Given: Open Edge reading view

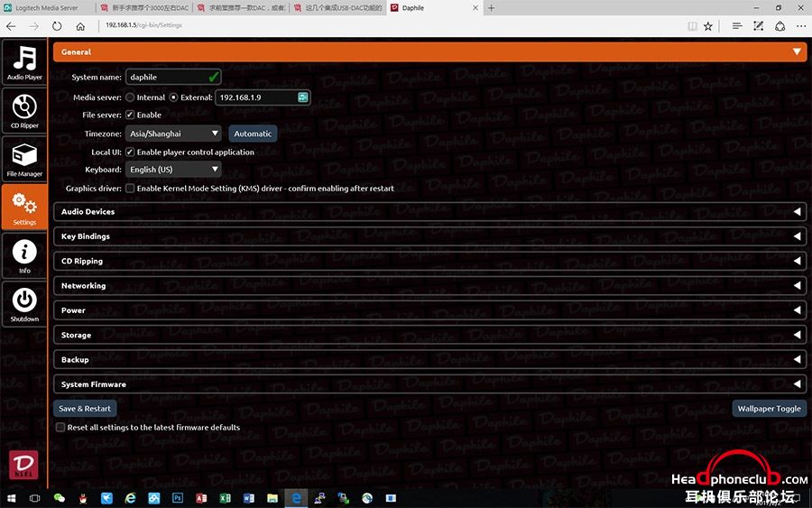Looking at the screenshot, I should (692, 26).
